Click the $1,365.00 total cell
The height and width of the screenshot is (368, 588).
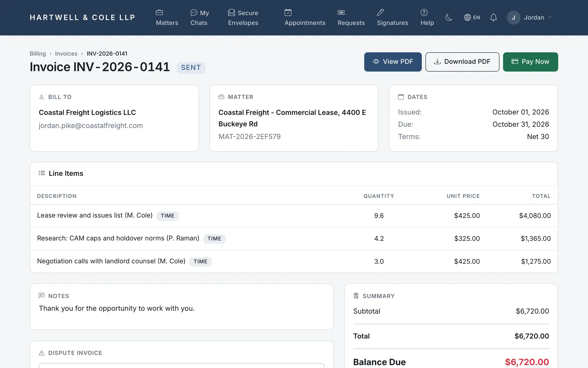(x=536, y=238)
